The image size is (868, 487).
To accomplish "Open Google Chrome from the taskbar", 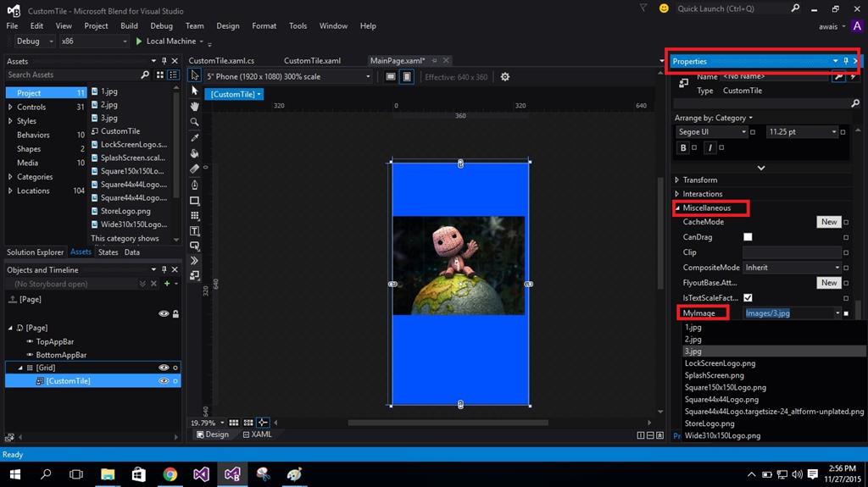I will (x=170, y=474).
